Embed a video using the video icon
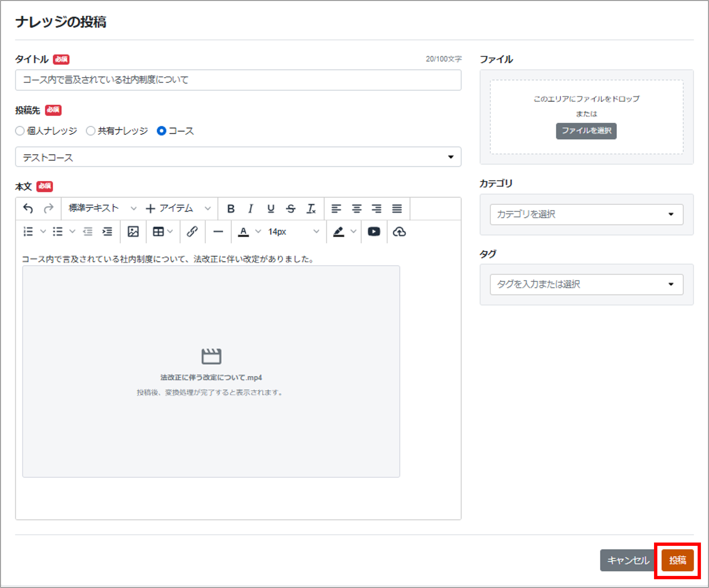 (x=374, y=232)
